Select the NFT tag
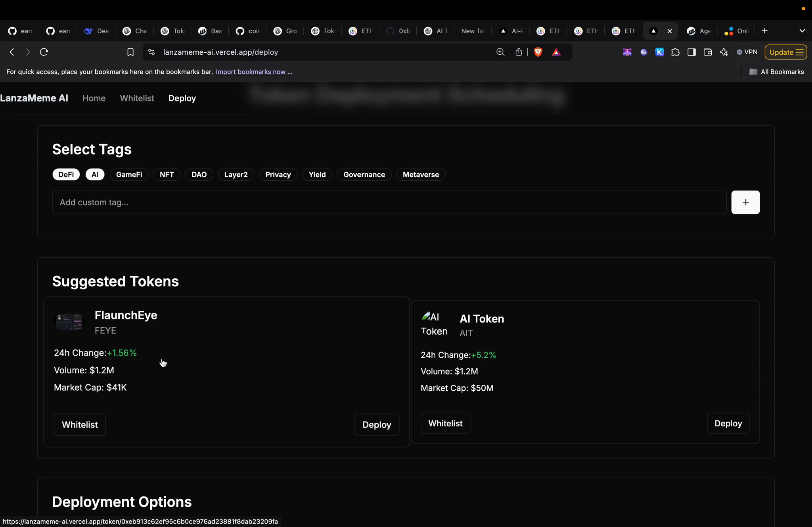The image size is (812, 527). (167, 174)
